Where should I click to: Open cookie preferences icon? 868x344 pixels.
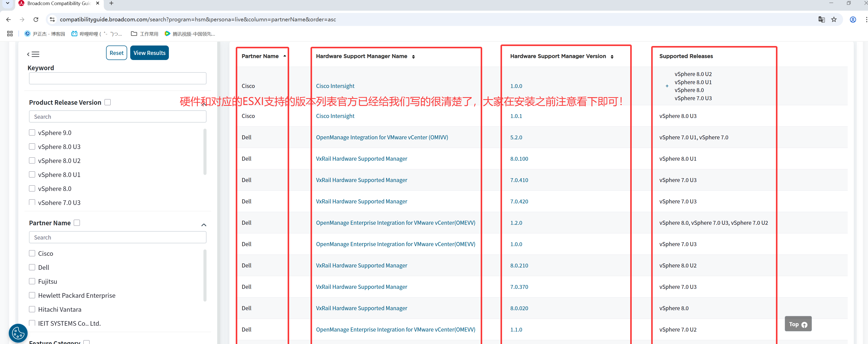18,333
